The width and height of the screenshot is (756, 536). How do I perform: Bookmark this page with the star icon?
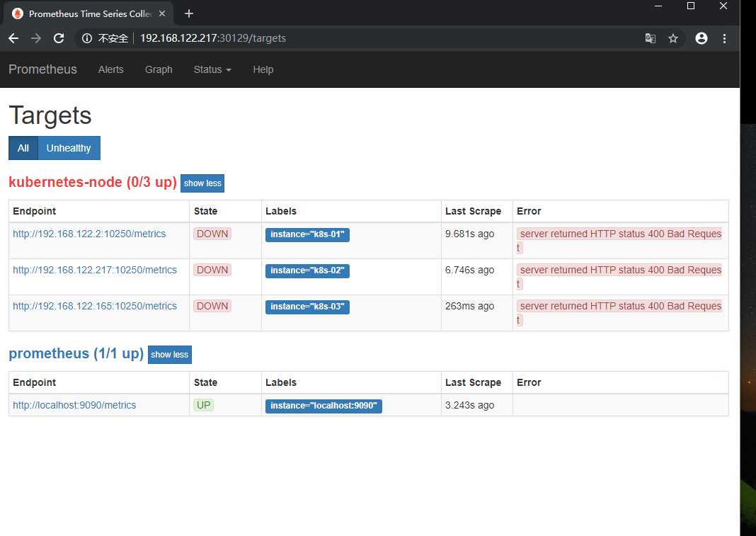pos(673,38)
